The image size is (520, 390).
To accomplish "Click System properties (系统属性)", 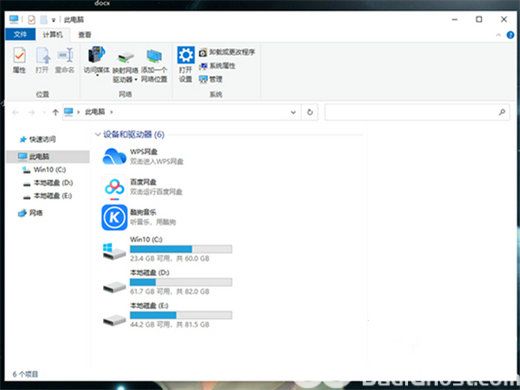I will coord(217,66).
